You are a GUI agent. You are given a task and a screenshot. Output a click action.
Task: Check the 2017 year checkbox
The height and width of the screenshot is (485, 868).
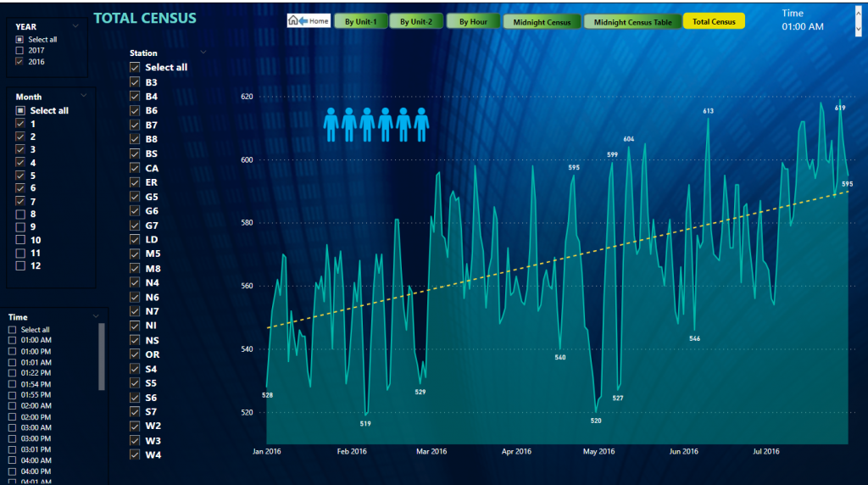(19, 51)
